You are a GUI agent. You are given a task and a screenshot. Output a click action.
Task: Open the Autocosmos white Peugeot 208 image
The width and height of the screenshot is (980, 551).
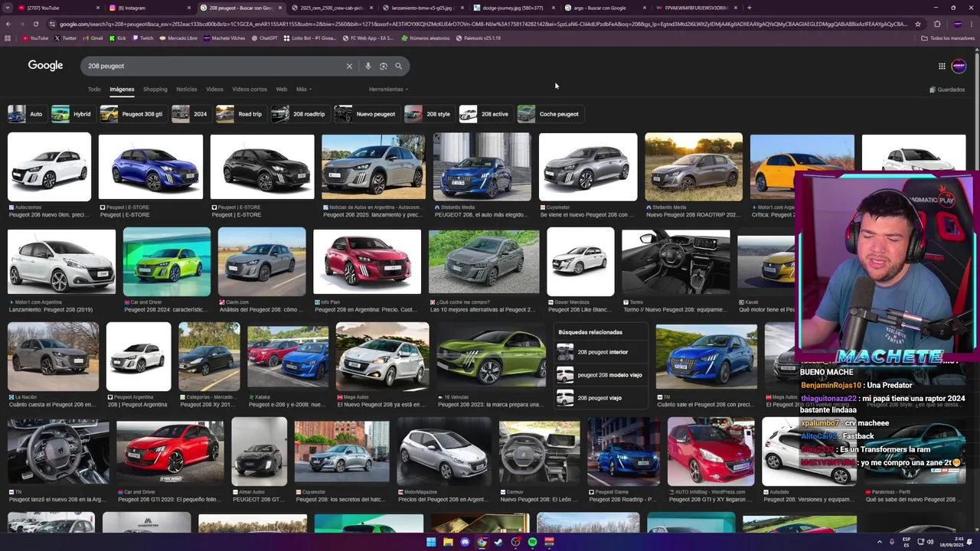(49, 168)
